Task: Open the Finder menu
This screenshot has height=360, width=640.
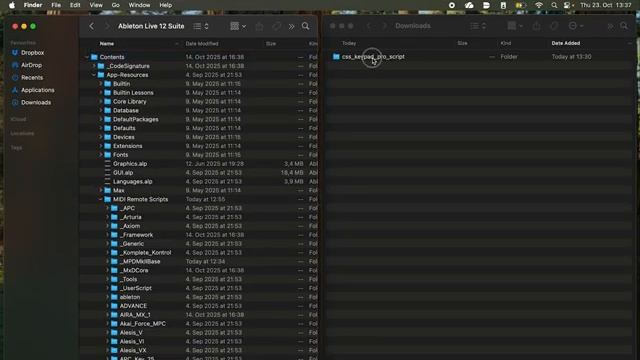Action: 33,5
